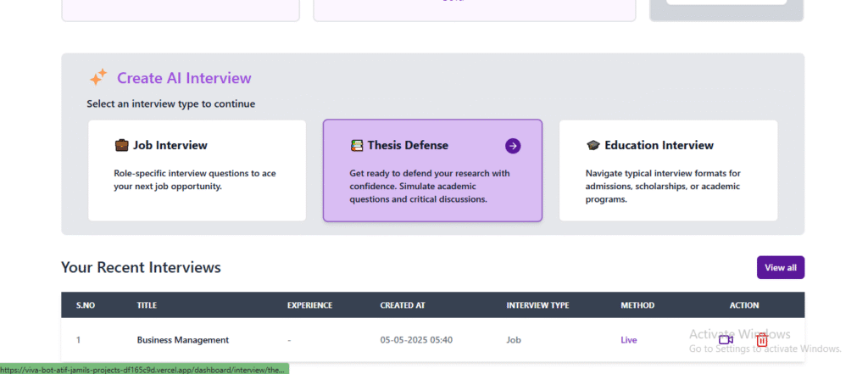Click the books icon beside Thesis Defense
Viewport: 868px width, 374px height.
pos(357,146)
